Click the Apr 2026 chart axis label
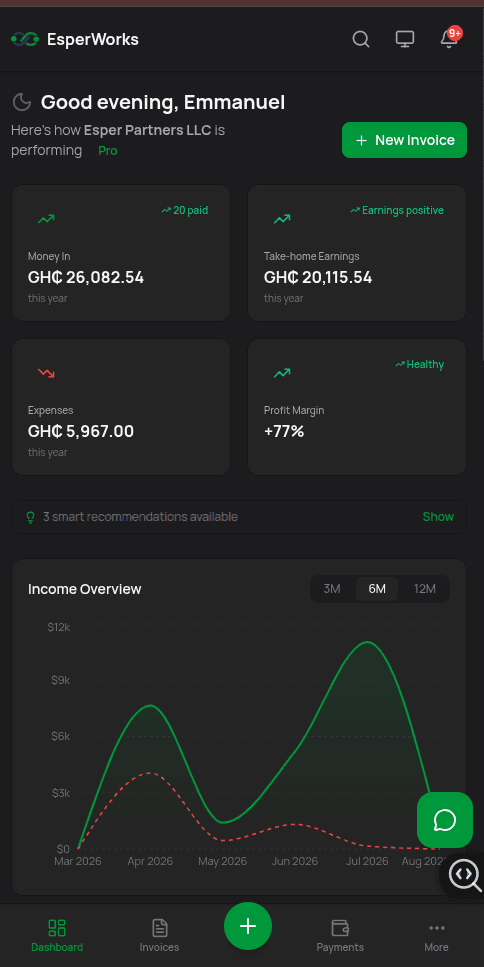Image resolution: width=484 pixels, height=967 pixels. tap(150, 861)
